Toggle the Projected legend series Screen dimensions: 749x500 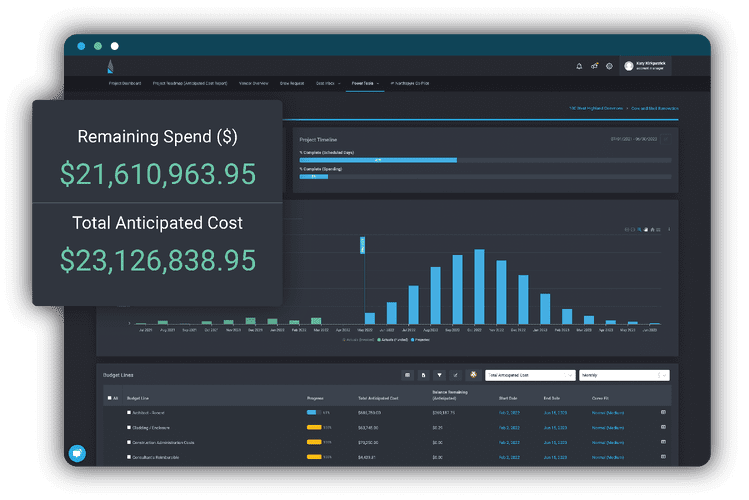click(420, 340)
